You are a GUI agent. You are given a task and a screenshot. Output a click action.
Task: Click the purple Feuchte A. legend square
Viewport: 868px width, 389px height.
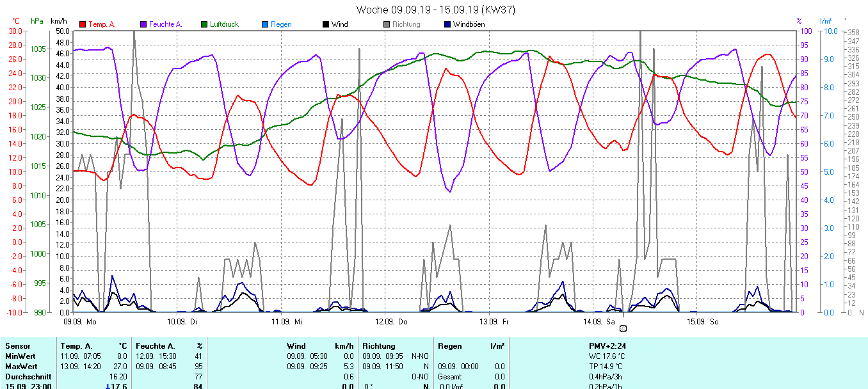coord(143,24)
